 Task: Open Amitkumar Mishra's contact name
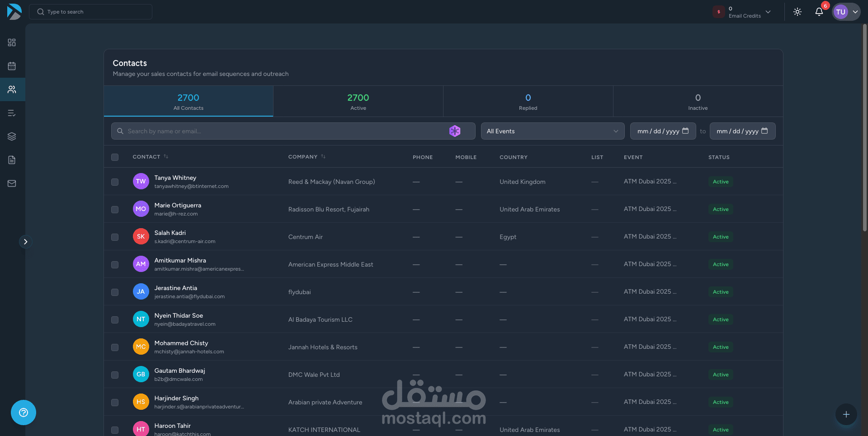[x=180, y=260]
